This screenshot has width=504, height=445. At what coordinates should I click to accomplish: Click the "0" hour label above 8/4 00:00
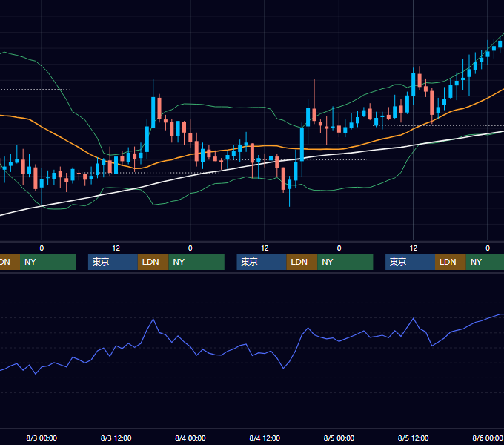[190, 248]
